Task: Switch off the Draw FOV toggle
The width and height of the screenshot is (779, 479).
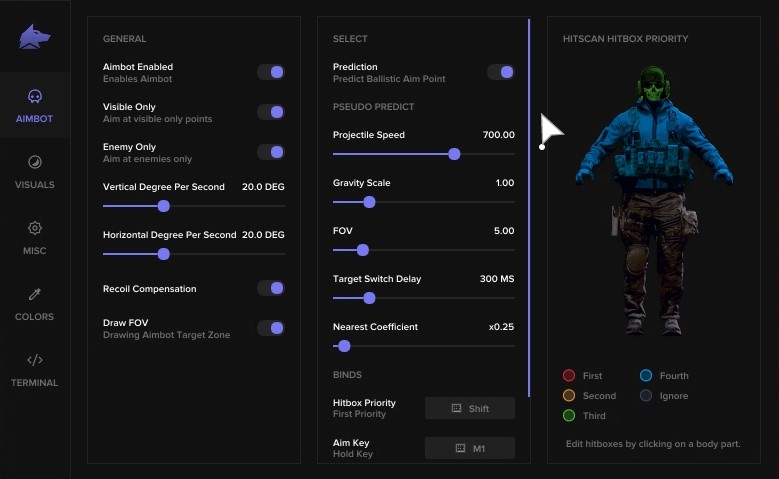Action: tap(271, 328)
